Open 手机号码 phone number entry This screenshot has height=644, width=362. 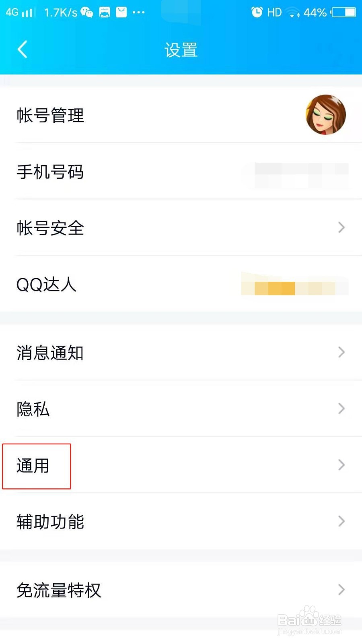[181, 171]
